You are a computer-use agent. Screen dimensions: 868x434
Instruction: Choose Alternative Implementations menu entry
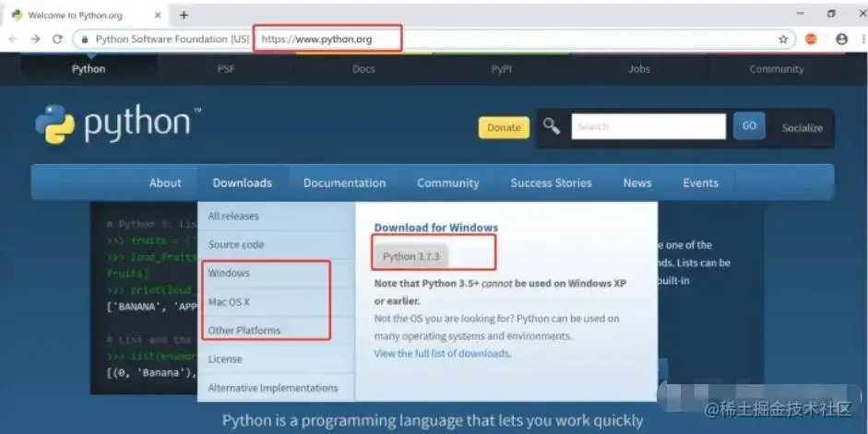pos(276,388)
